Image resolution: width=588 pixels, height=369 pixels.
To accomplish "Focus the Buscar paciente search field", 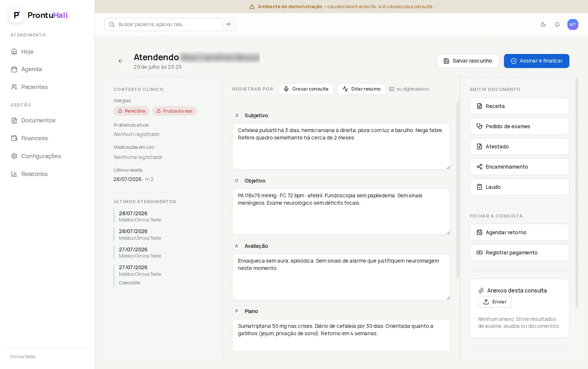I will coord(170,24).
